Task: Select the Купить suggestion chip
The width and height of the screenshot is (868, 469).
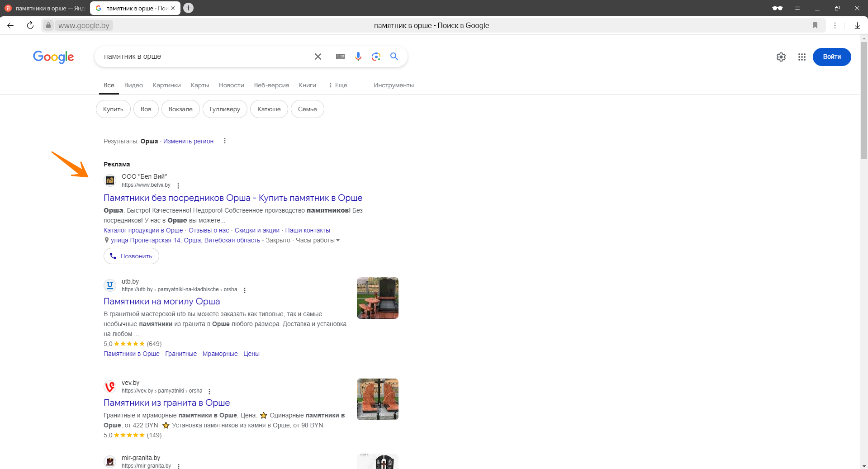Action: click(113, 109)
